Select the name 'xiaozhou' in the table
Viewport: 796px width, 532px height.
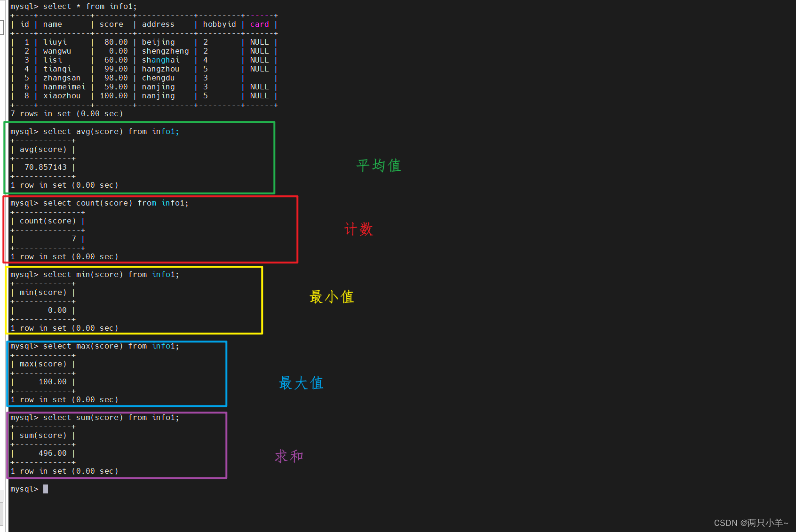pyautogui.click(x=62, y=96)
